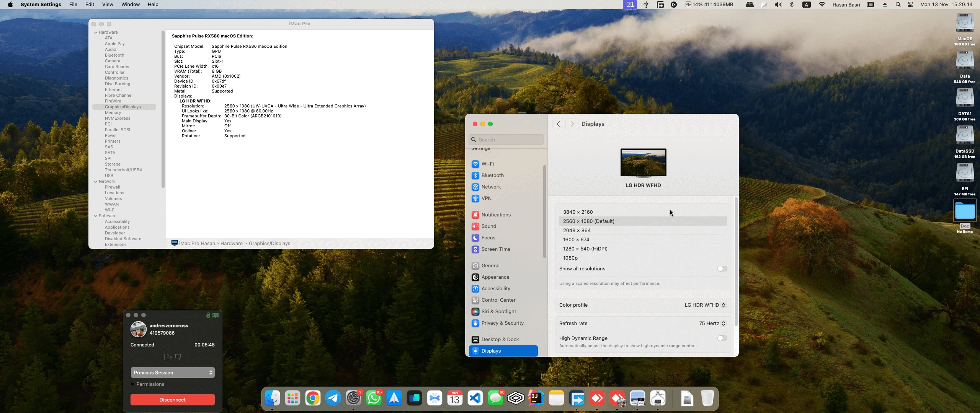
Task: Launch Visual Studio Code from the Dock
Action: coord(475,398)
